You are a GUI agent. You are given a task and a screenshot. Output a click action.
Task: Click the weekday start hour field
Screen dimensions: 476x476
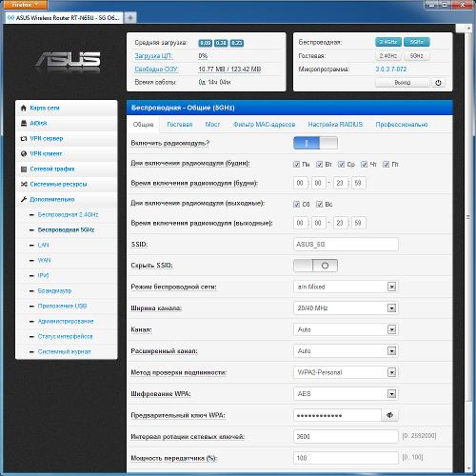click(300, 183)
